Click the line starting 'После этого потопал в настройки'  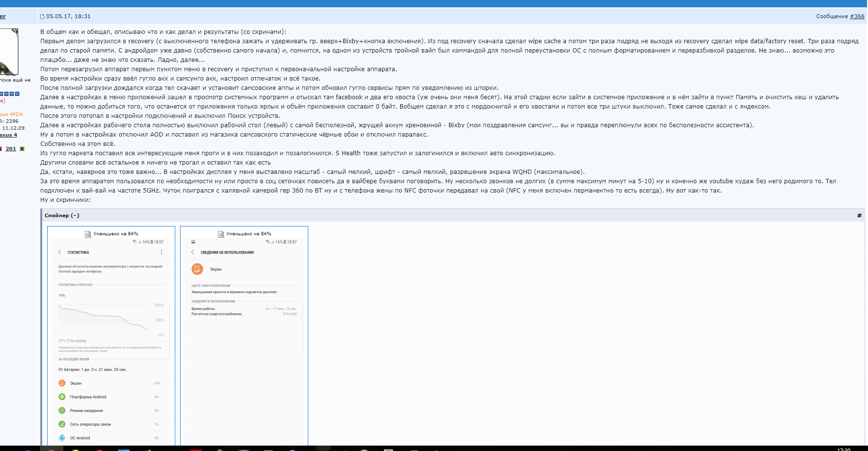click(x=160, y=116)
